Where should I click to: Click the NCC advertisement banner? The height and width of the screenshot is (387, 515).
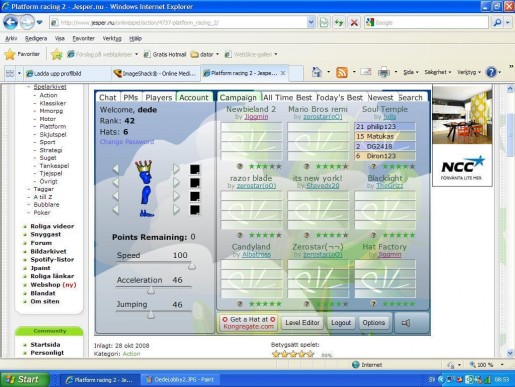tap(462, 136)
